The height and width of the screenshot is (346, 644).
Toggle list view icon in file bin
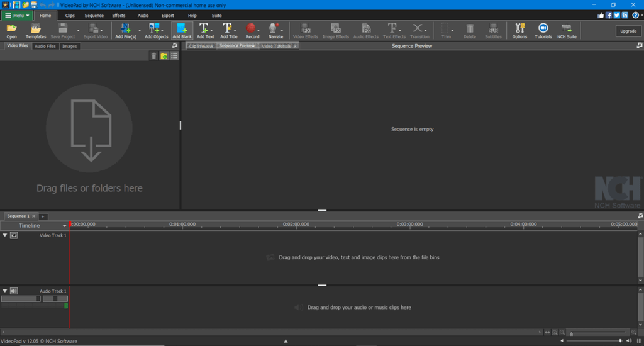click(x=174, y=56)
